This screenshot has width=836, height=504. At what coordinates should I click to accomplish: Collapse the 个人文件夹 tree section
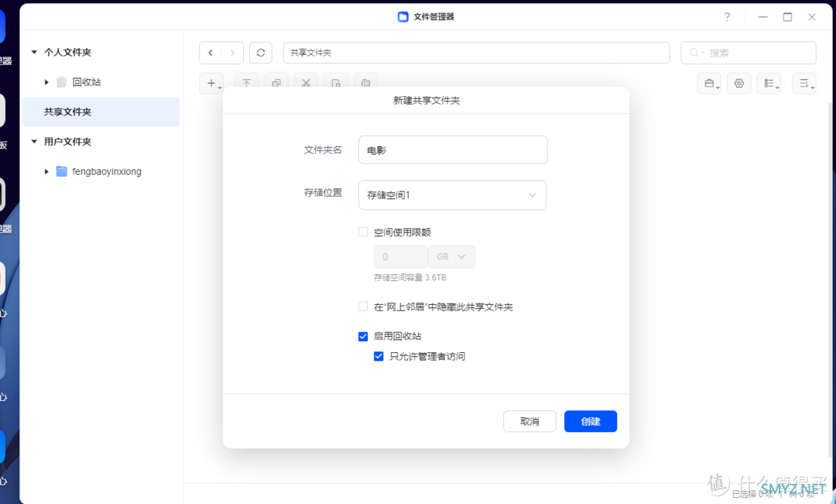[34, 53]
